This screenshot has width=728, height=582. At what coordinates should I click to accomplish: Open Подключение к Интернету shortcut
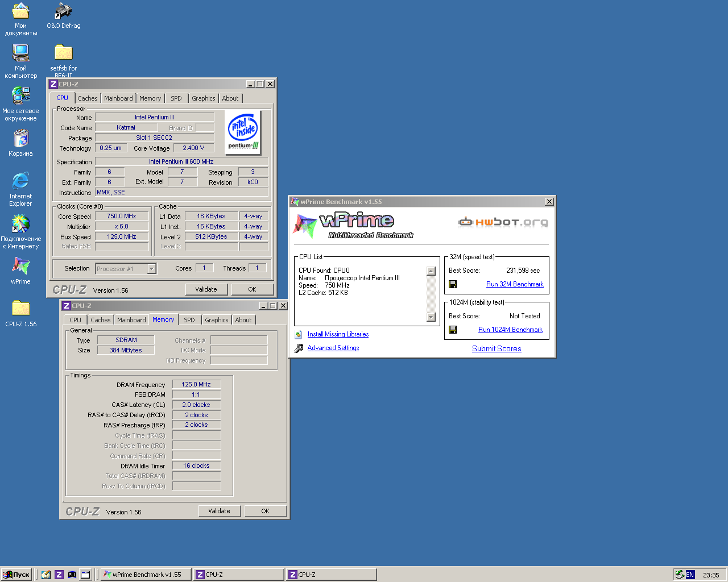coord(20,232)
